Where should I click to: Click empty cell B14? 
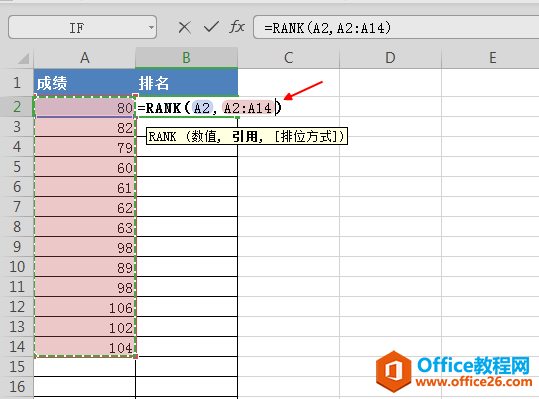pyautogui.click(x=187, y=346)
